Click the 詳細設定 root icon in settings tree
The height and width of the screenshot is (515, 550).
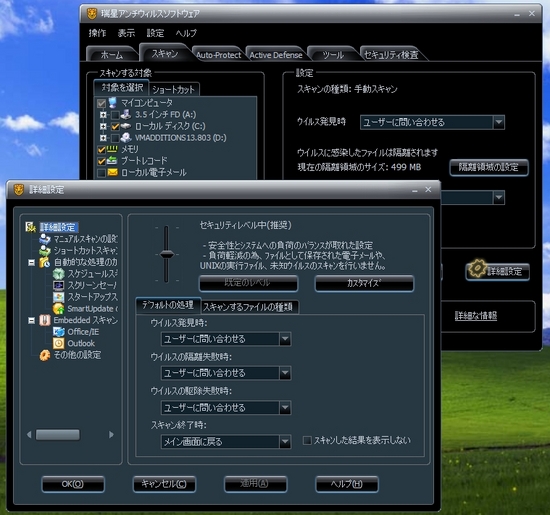coord(31,227)
